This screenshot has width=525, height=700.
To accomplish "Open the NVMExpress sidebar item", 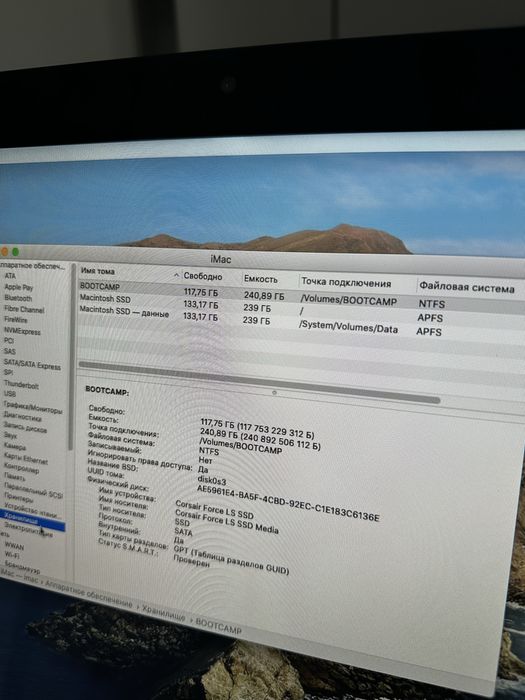I will click(x=22, y=331).
